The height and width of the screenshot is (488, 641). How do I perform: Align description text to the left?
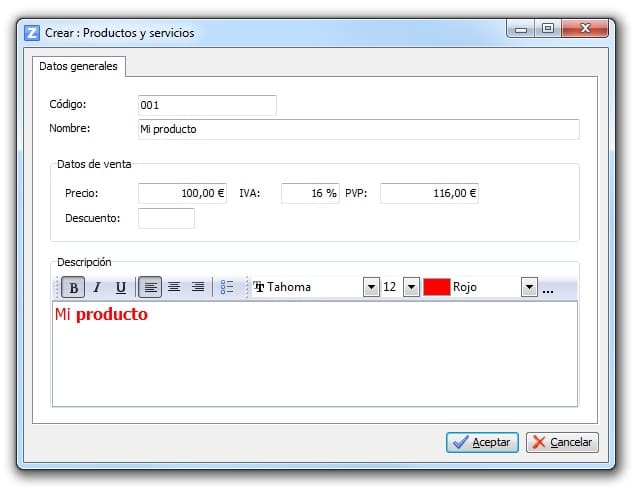click(150, 287)
